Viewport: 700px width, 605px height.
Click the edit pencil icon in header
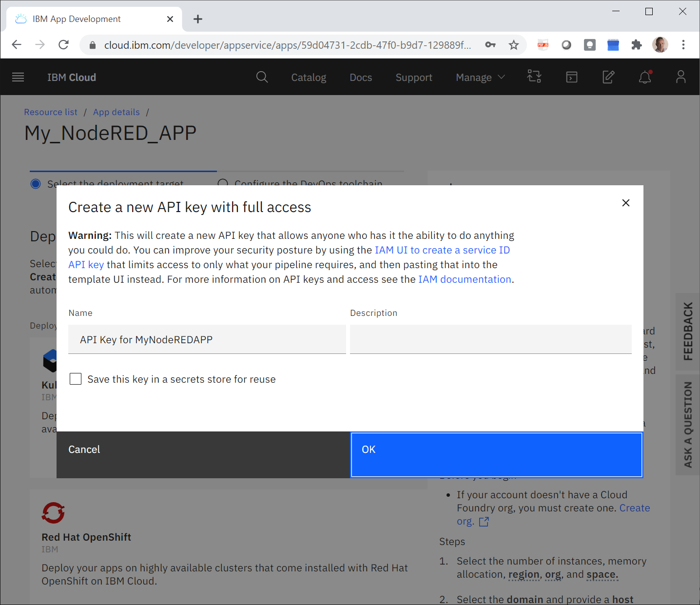[x=608, y=77]
